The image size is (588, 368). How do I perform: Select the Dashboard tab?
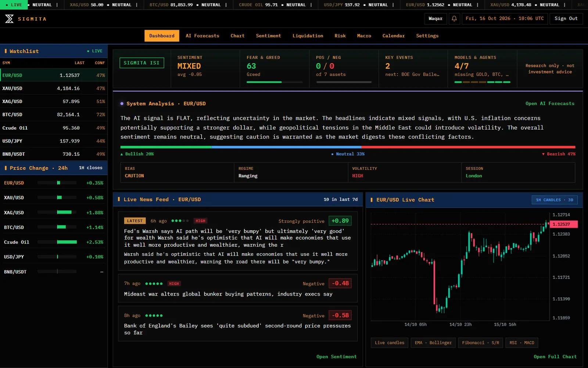coord(162,36)
